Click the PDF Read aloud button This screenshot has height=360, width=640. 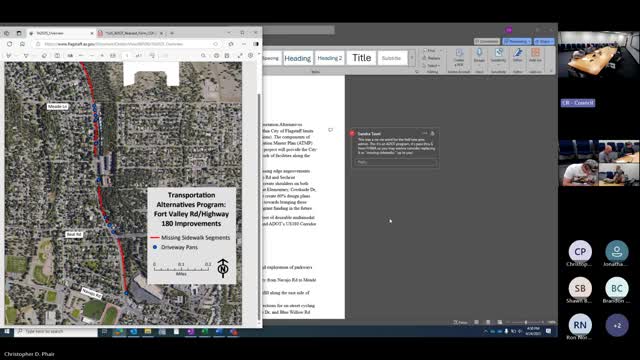coord(70,56)
